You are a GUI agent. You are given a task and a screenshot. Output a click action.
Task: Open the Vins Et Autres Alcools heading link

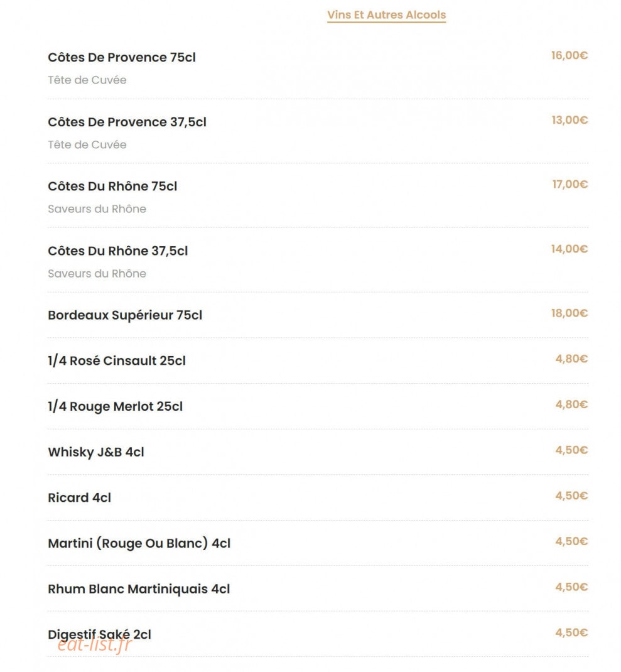click(387, 15)
